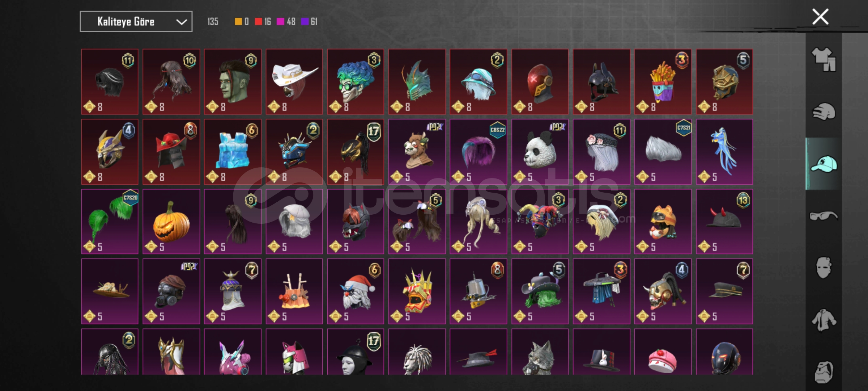Open the Kaliteye Göre sort dropdown
Image resolution: width=868 pixels, height=391 pixels.
tap(136, 22)
